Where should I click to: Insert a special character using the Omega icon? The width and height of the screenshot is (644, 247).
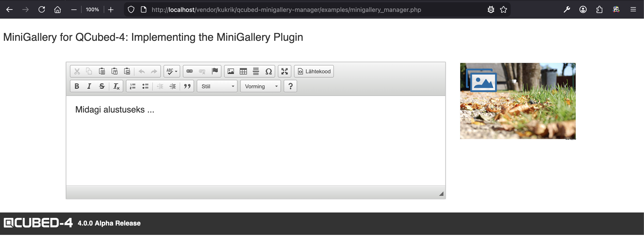269,71
